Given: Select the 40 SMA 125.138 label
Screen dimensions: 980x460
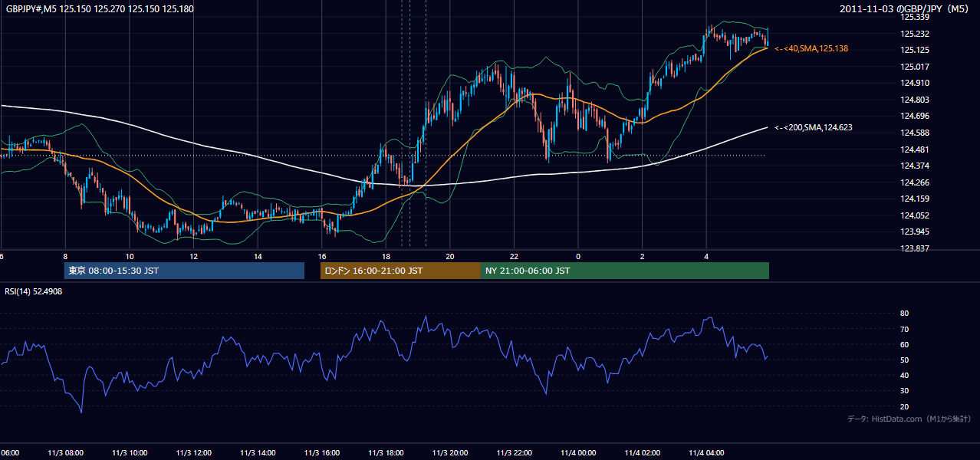Looking at the screenshot, I should (x=811, y=48).
